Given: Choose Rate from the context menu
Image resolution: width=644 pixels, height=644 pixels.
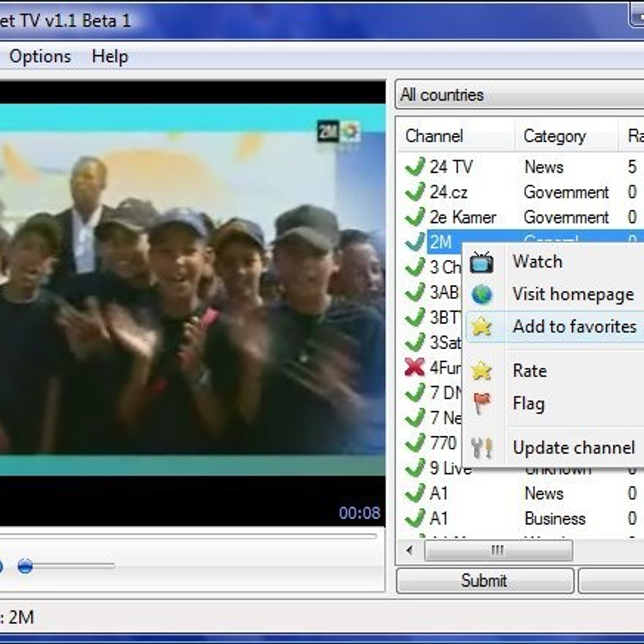Looking at the screenshot, I should 556,370.
